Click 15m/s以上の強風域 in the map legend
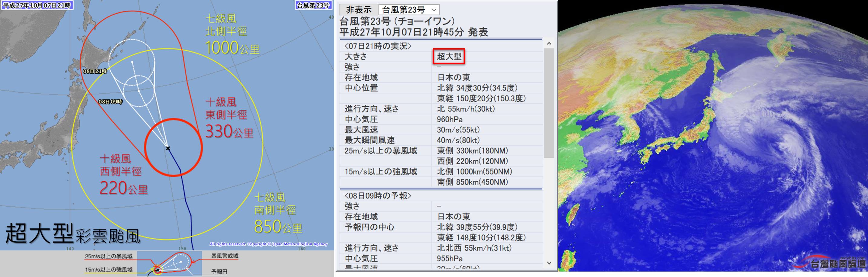868x277 pixels. pos(109,269)
